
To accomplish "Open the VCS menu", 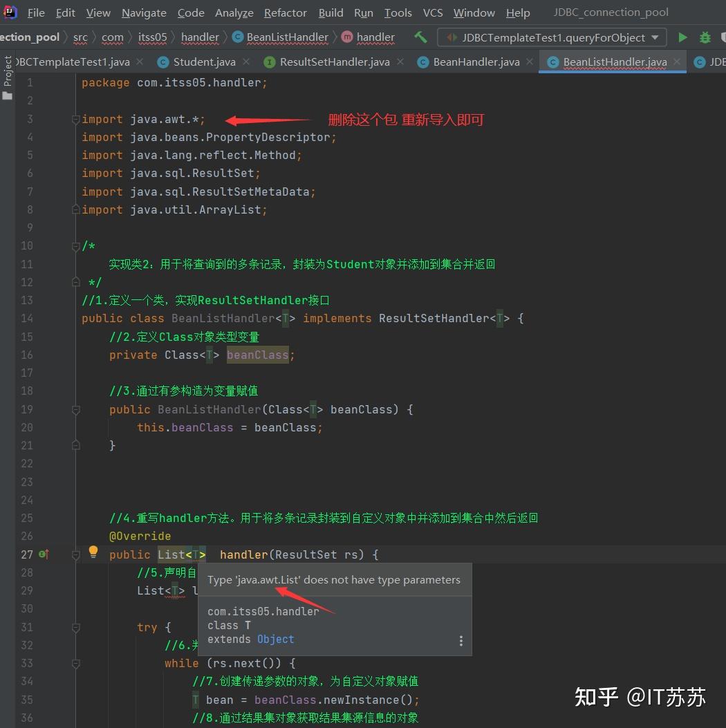I will 433,12.
